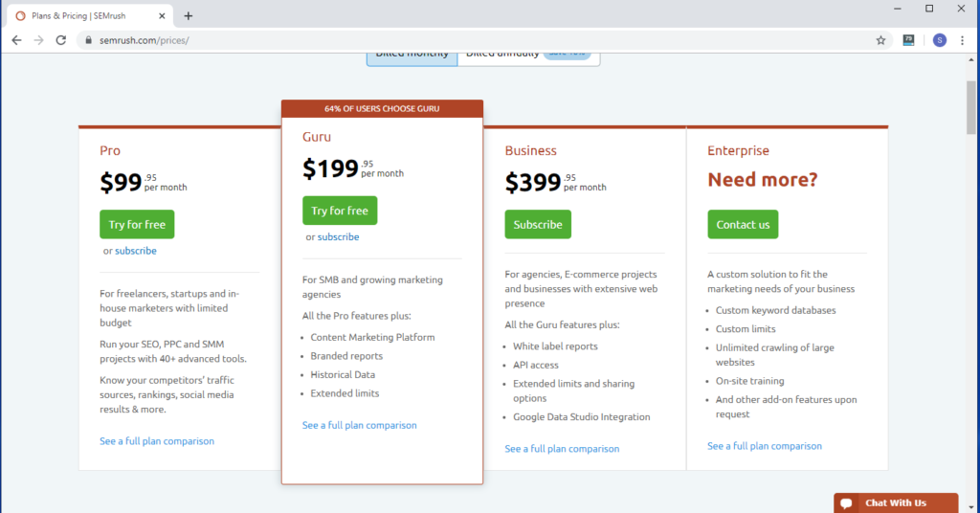Click Try for free under Guru plan
The width and height of the screenshot is (980, 513).
pos(340,211)
